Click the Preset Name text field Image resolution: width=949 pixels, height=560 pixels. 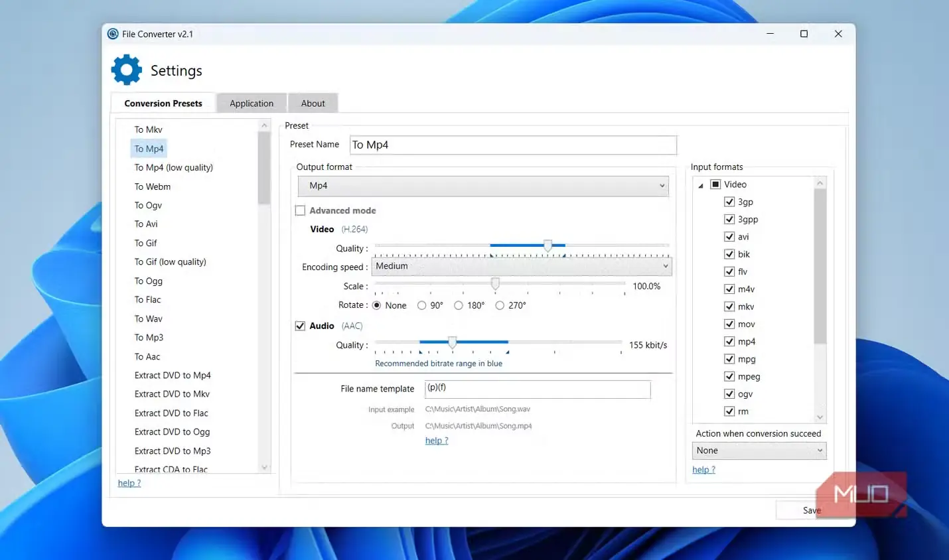513,145
